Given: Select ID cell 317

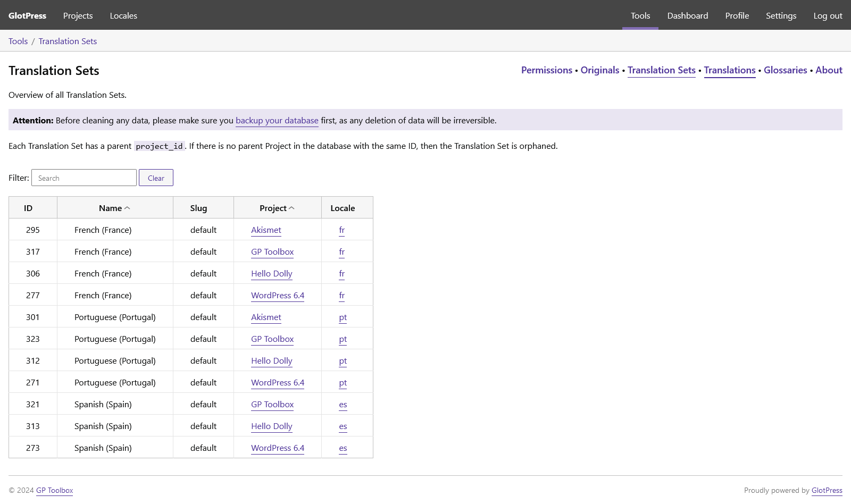Looking at the screenshot, I should (x=33, y=251).
